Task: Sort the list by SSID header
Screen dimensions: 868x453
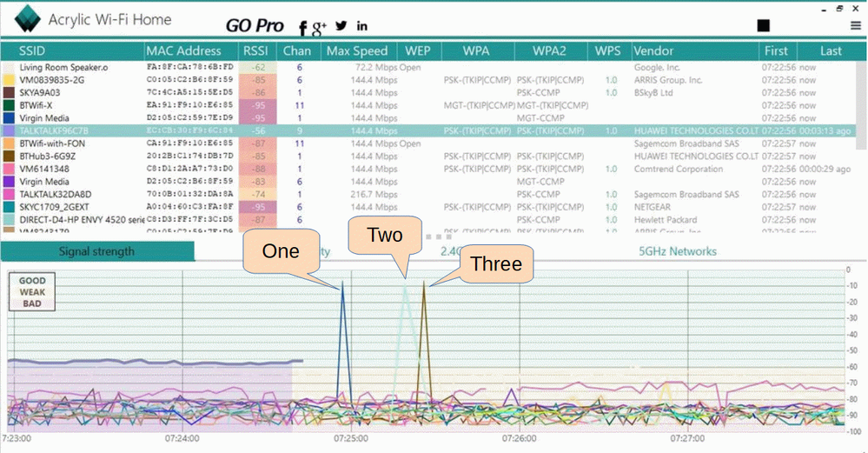Action: point(38,50)
